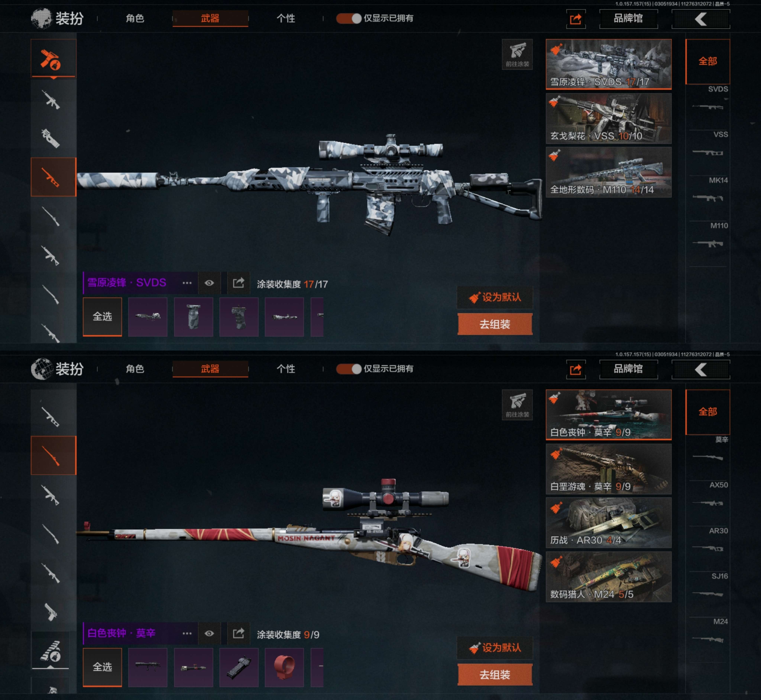Expand options with dots beside 雪原凌锋·SVDS
Image resolution: width=761 pixels, height=700 pixels.
point(187,283)
